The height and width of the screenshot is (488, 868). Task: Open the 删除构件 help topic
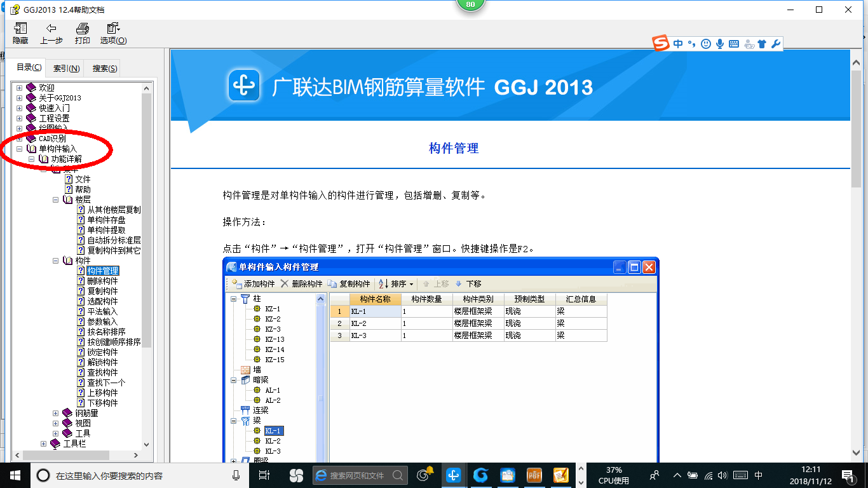[x=102, y=281]
